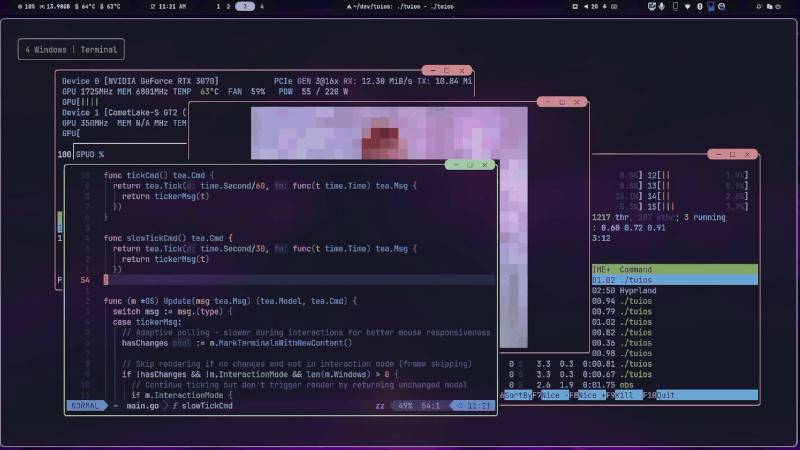Open the Wi-Fi network icon

tap(688, 7)
